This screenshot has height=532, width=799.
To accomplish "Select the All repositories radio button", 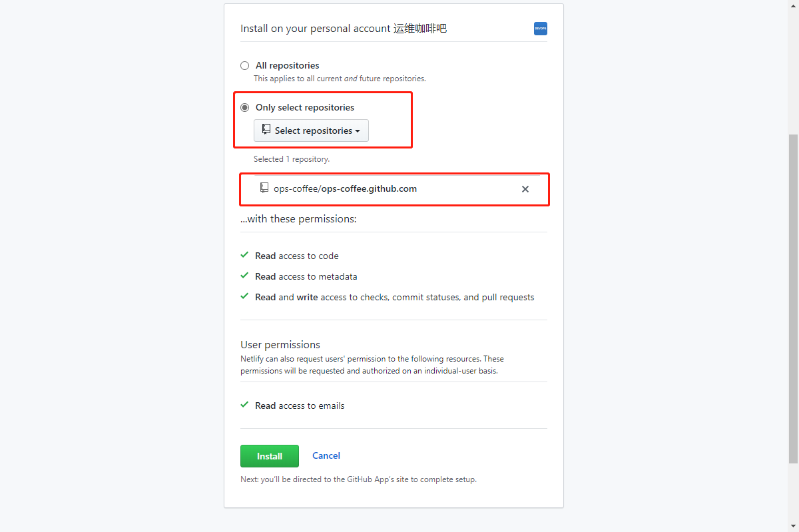I will click(245, 65).
